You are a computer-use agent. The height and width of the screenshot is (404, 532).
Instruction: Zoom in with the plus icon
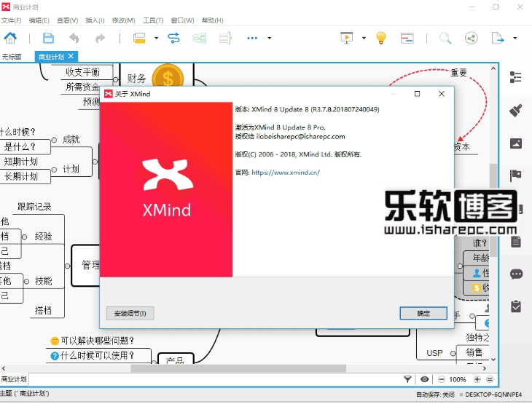tap(477, 379)
